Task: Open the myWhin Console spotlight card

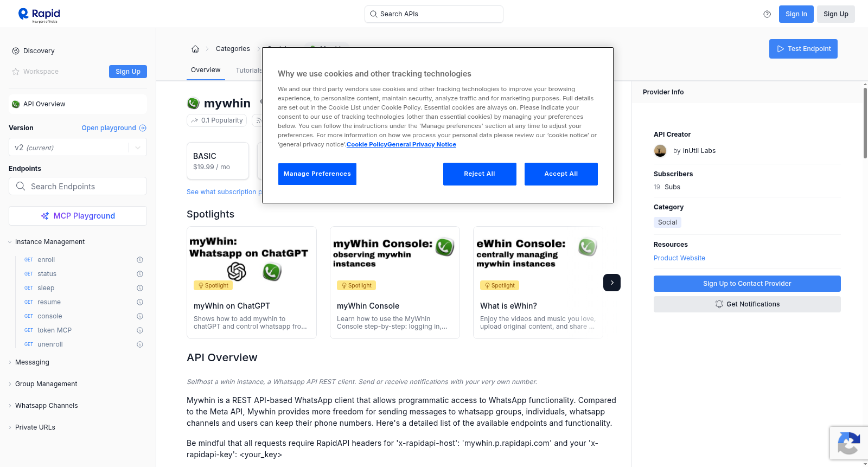Action: coord(395,283)
